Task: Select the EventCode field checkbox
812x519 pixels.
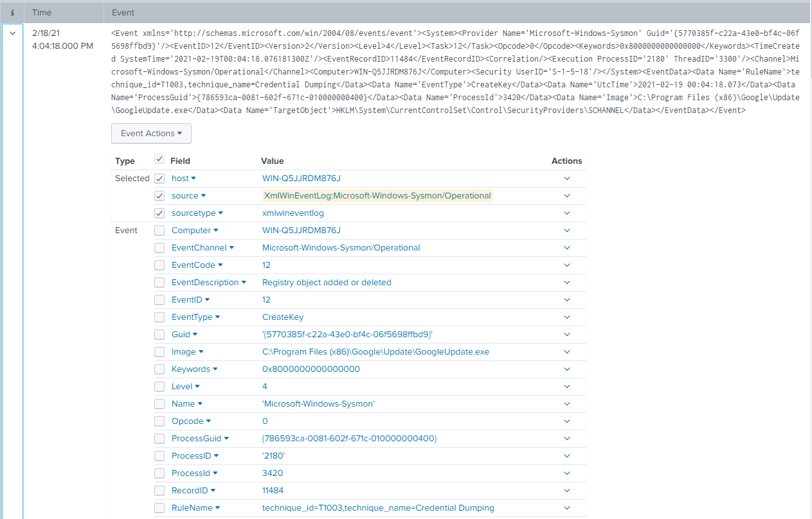Action: pyautogui.click(x=159, y=265)
